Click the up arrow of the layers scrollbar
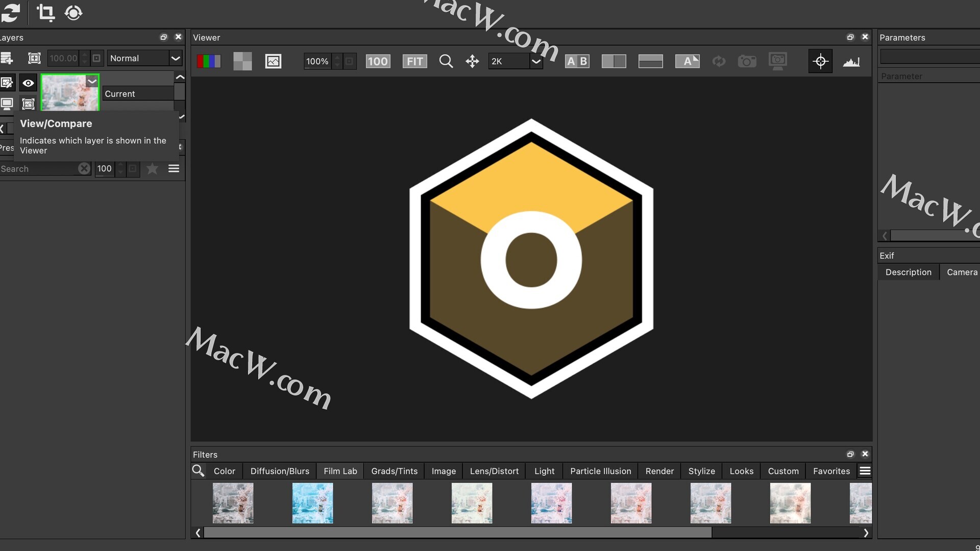980x551 pixels. point(180,77)
